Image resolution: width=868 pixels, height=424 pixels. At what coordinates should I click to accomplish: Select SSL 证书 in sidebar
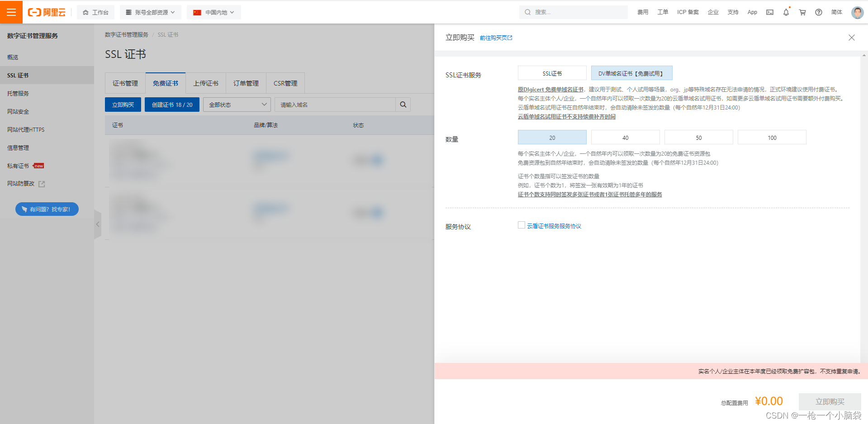(47, 75)
